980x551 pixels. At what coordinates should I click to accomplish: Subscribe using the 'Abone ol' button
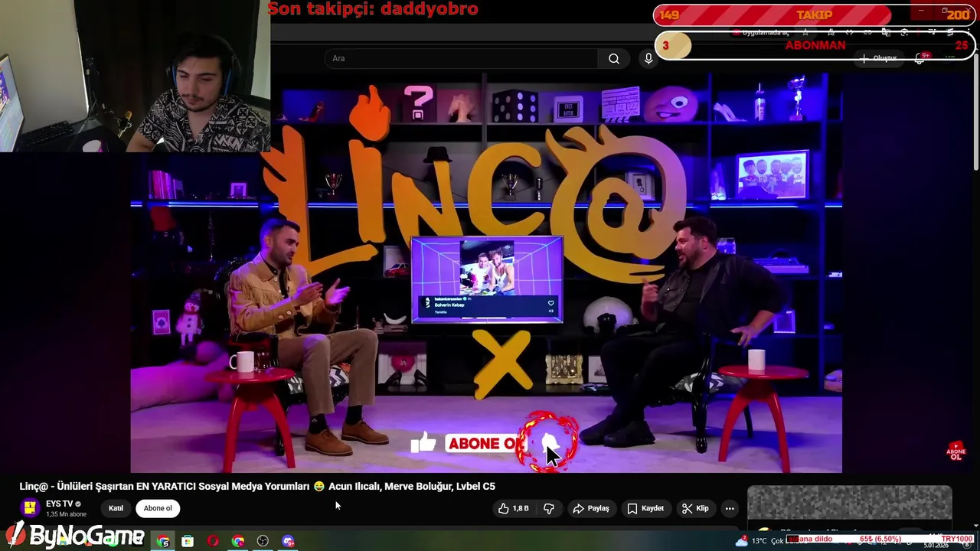[x=158, y=508]
